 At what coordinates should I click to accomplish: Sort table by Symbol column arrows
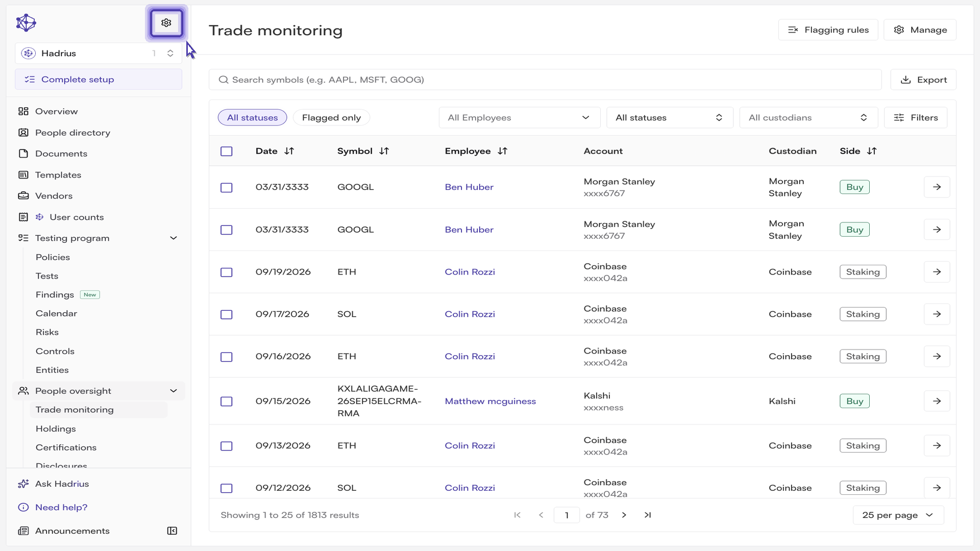[x=384, y=151]
